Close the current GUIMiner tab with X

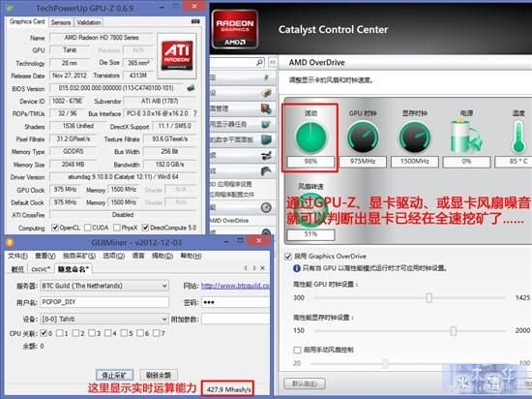(262, 268)
